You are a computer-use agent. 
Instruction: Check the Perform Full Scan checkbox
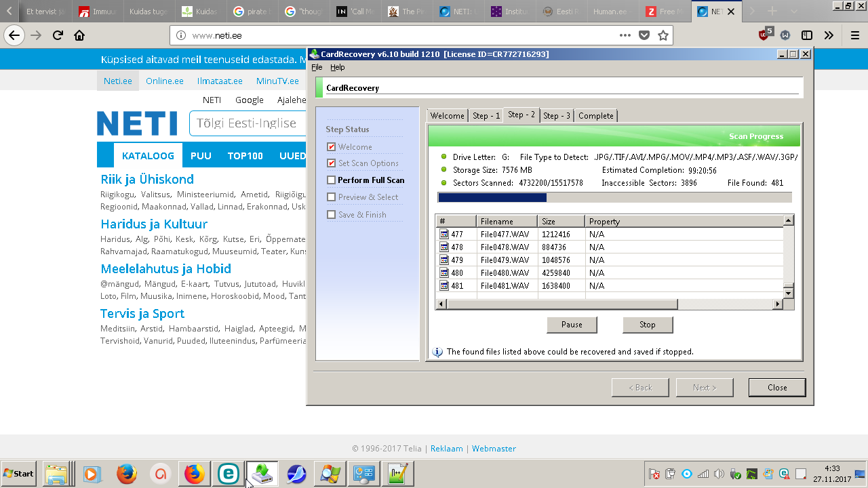(331, 180)
